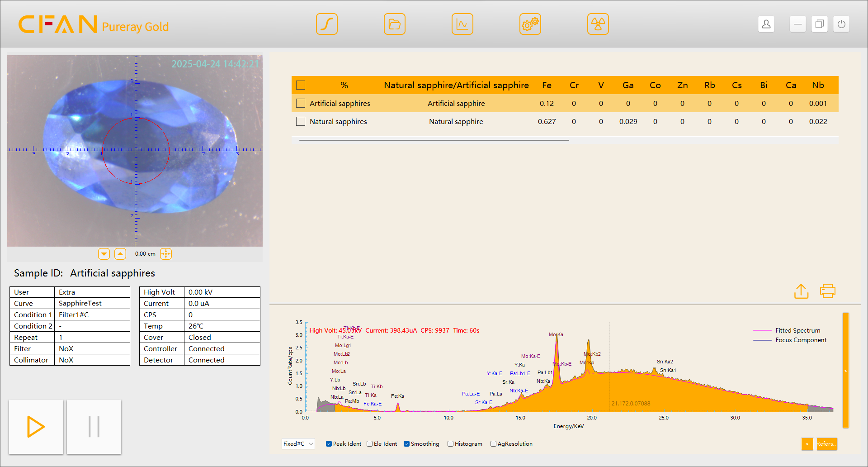Toggle the select-all checkbox in table header
The width and height of the screenshot is (868, 467).
(301, 85)
